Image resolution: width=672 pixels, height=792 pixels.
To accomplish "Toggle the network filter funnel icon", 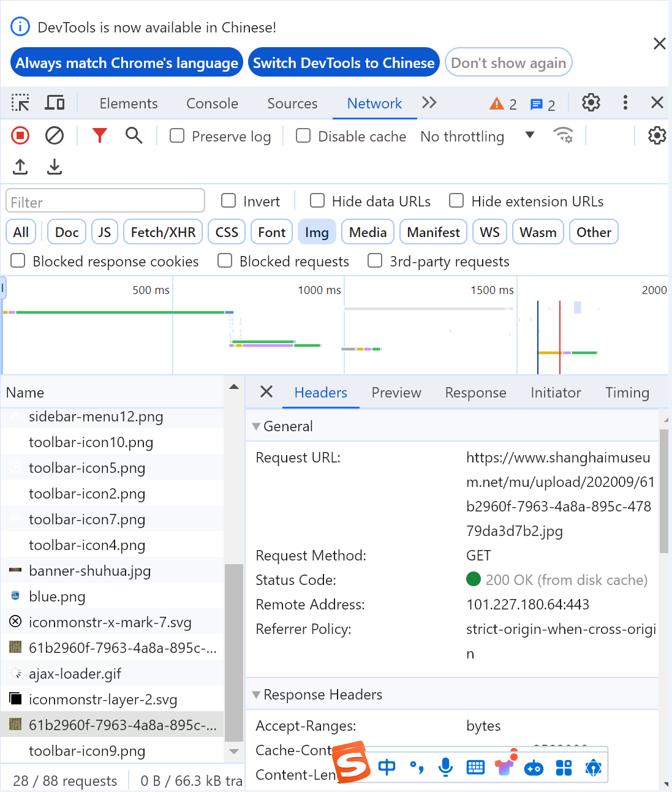I will (x=99, y=135).
